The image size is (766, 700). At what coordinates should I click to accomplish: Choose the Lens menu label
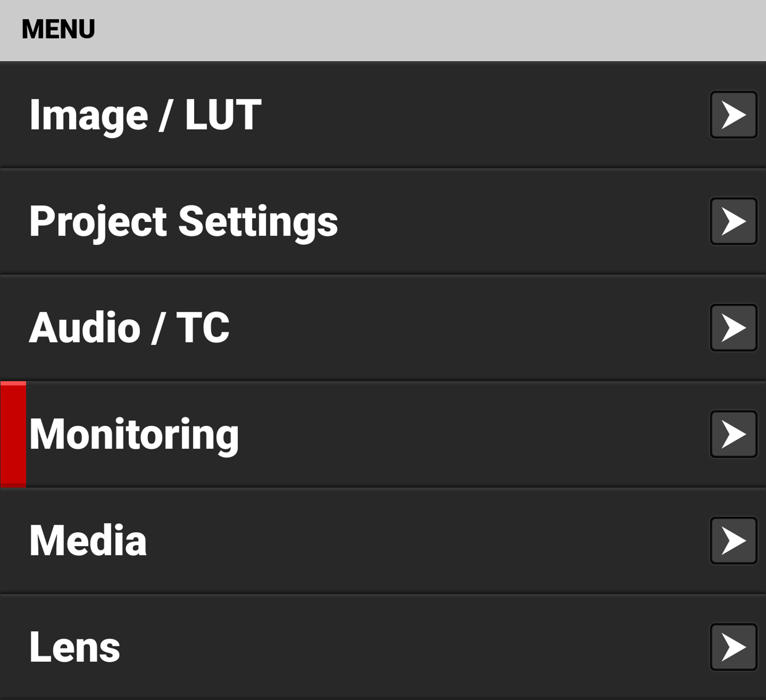pos(75,647)
